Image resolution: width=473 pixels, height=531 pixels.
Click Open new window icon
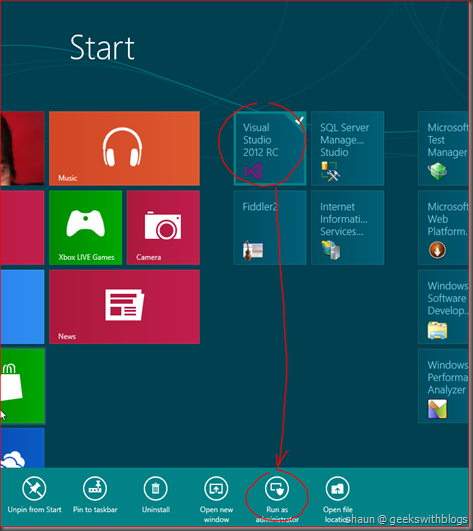coord(216,488)
